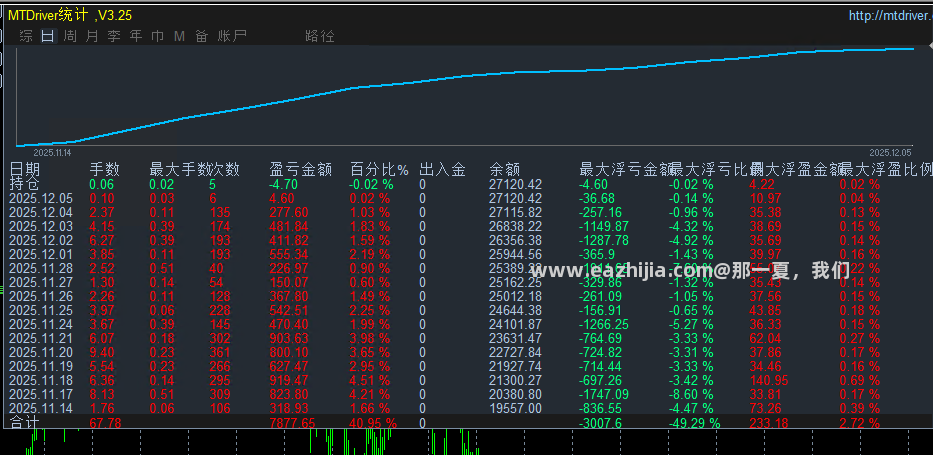Click the 手数 column header
This screenshot has height=455, width=933.
click(105, 170)
